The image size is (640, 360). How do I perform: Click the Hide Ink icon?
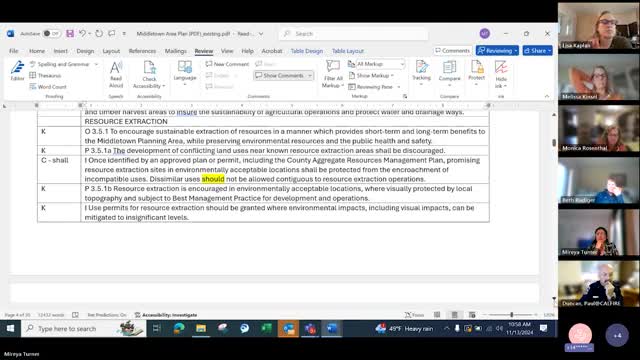pos(501,74)
